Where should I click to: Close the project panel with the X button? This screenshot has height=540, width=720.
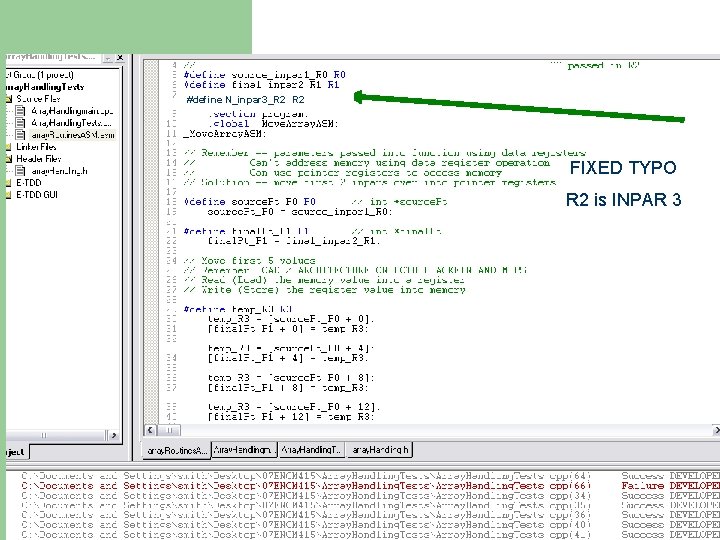tap(120, 58)
